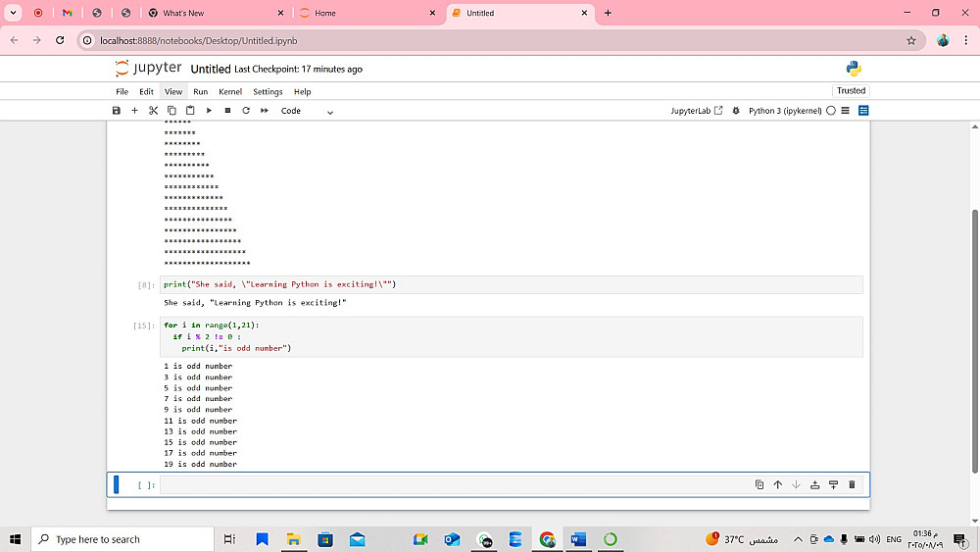Image resolution: width=980 pixels, height=552 pixels.
Task: Cut the selected cell with the scissors icon
Action: point(153,111)
